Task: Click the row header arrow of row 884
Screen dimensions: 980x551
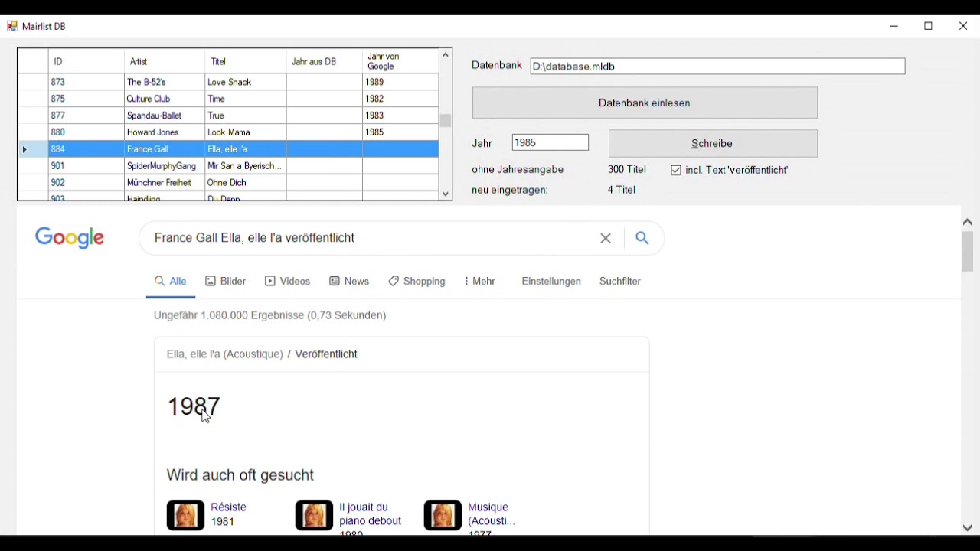Action: pos(33,149)
